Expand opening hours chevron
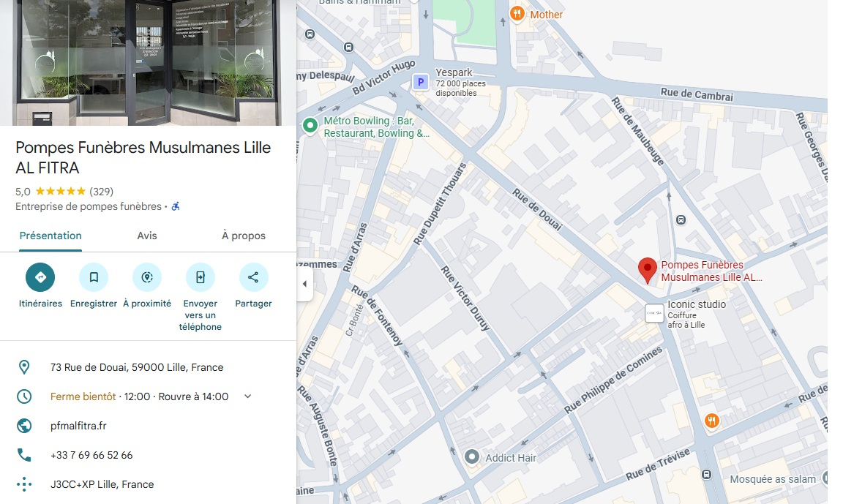The image size is (843, 504). 247,396
